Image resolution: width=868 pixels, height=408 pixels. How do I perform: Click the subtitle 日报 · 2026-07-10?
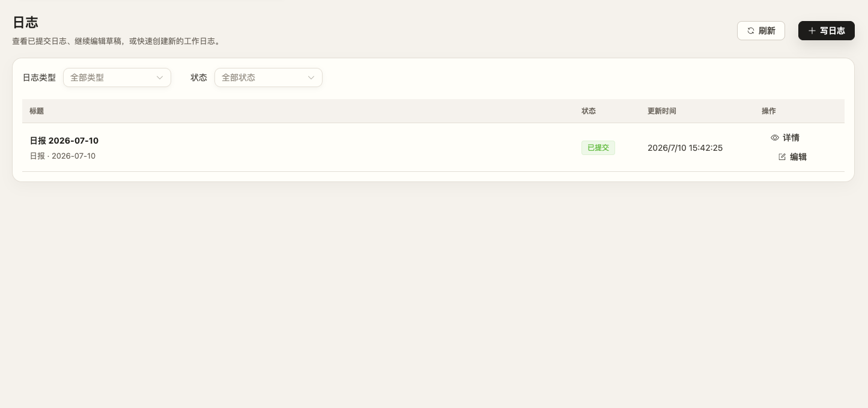click(62, 156)
